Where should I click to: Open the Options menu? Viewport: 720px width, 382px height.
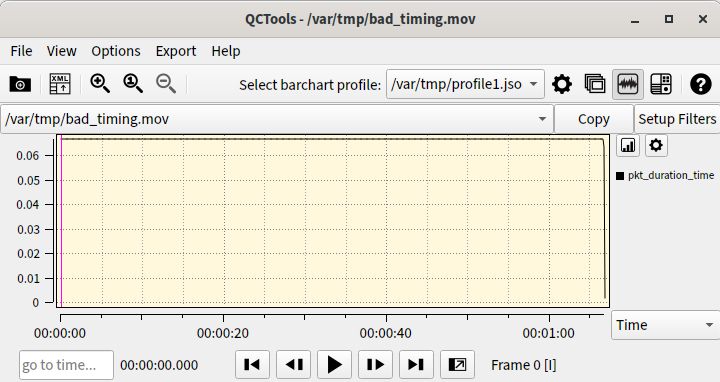pyautogui.click(x=116, y=51)
